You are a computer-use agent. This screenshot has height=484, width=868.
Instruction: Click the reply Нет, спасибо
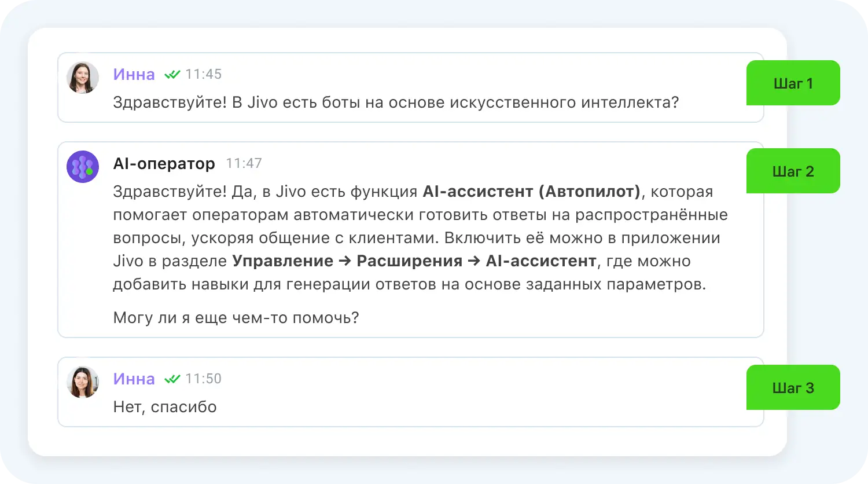click(x=165, y=407)
